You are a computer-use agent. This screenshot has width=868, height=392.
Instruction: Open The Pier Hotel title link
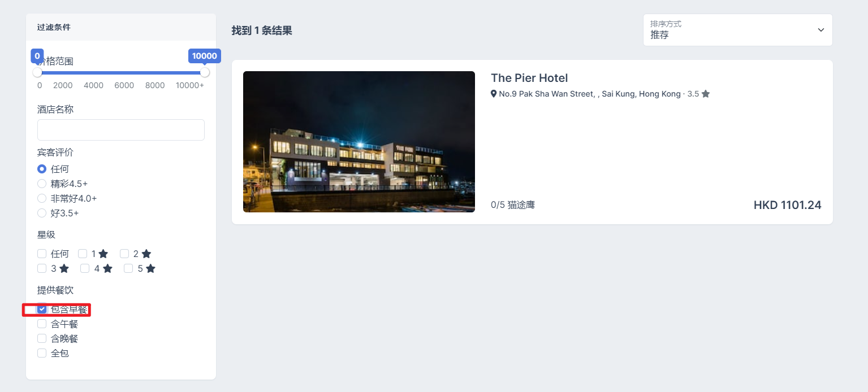pos(529,78)
